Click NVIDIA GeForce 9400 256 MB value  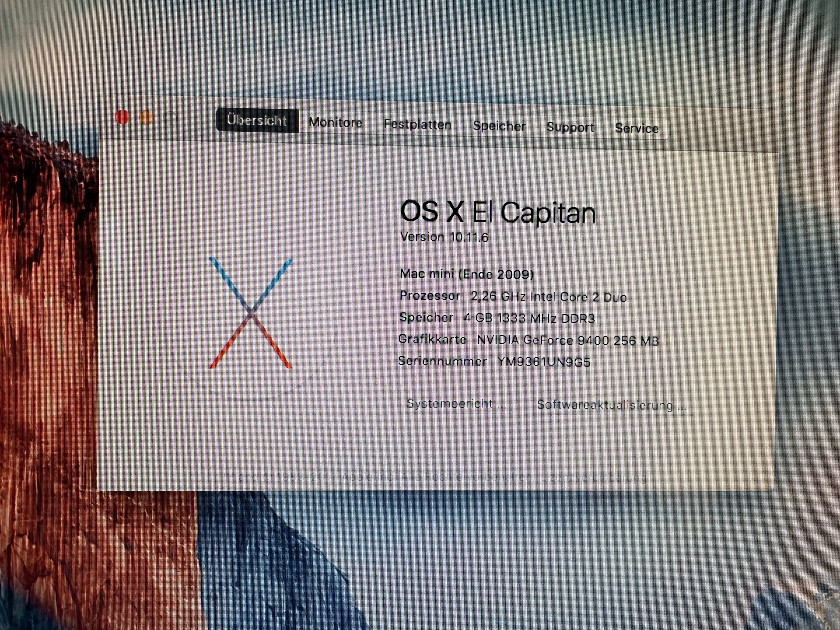(568, 340)
